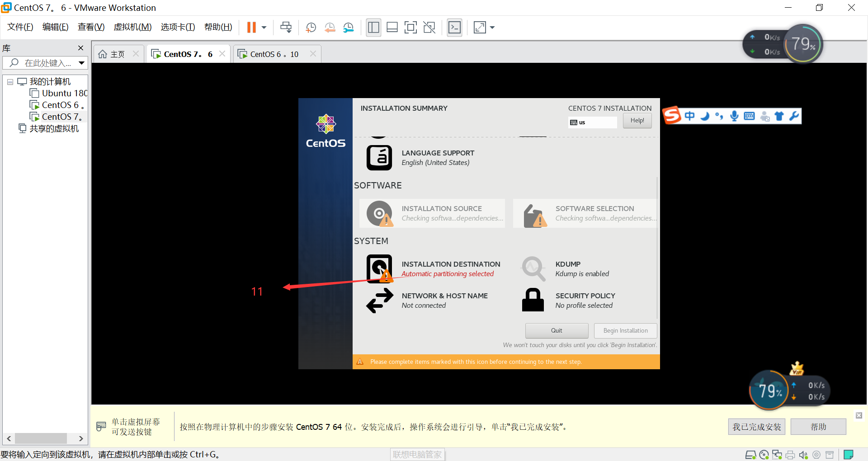The image size is (868, 461).
Task: Switch to the CentOS 6。10 tab
Action: [277, 54]
